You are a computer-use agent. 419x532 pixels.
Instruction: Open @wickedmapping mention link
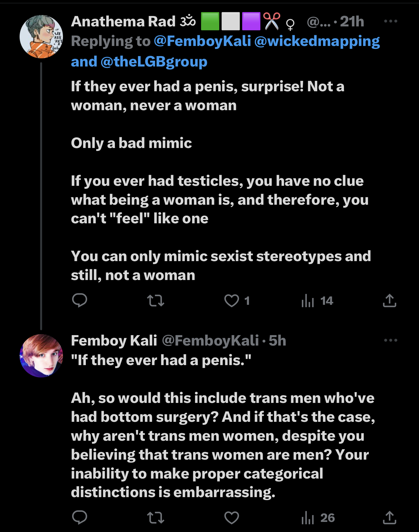(317, 41)
